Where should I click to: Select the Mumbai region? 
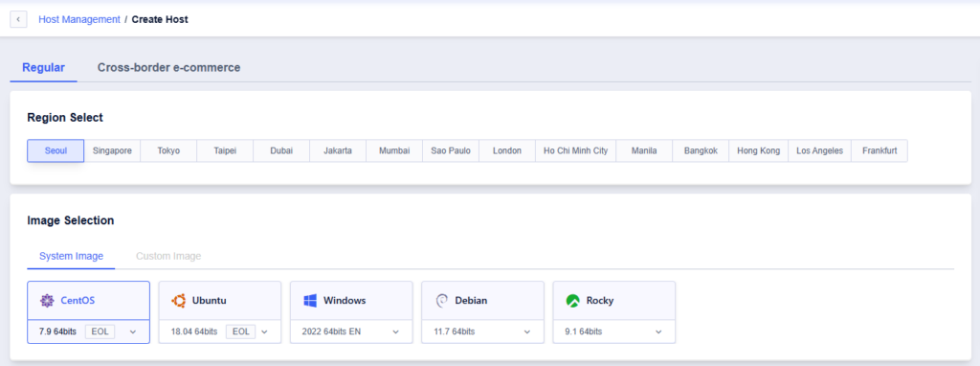point(394,150)
